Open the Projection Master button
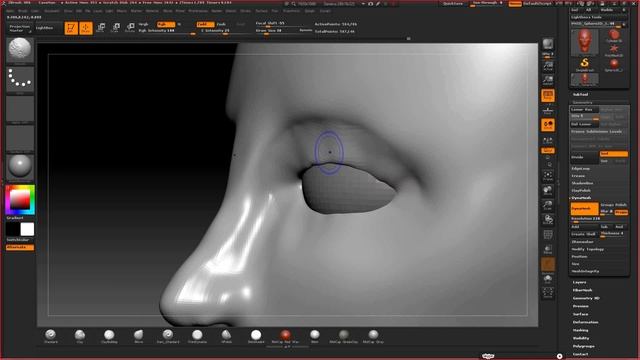640x360 pixels. tap(20, 28)
